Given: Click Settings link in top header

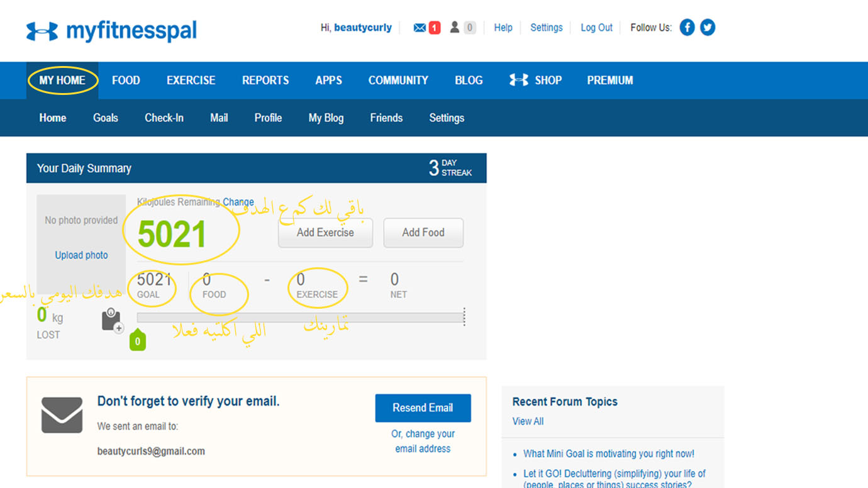Looking at the screenshot, I should 547,28.
